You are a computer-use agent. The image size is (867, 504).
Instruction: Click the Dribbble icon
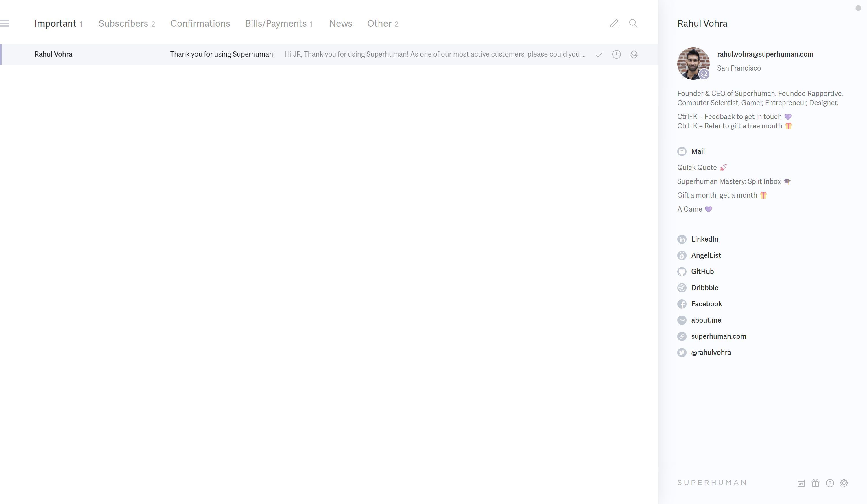[x=682, y=288]
